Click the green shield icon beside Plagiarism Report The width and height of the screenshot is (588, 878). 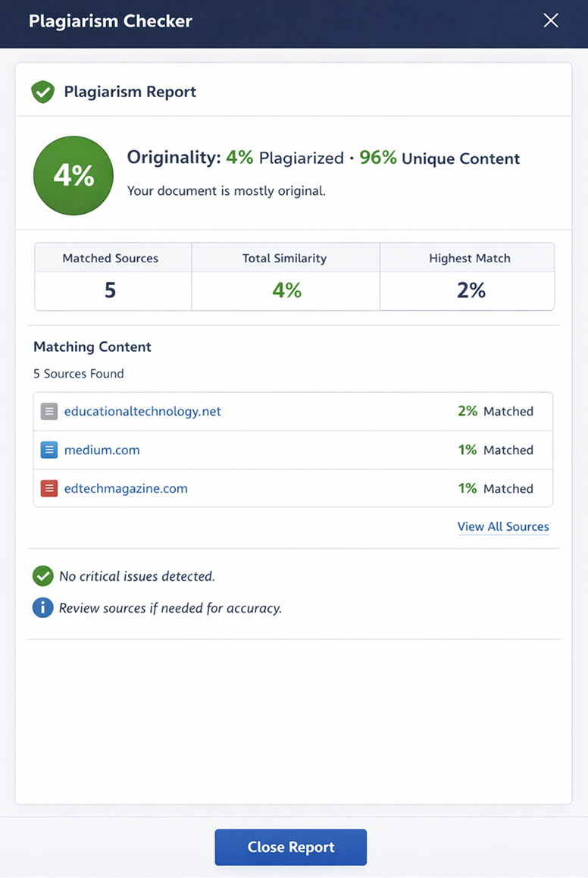(42, 93)
